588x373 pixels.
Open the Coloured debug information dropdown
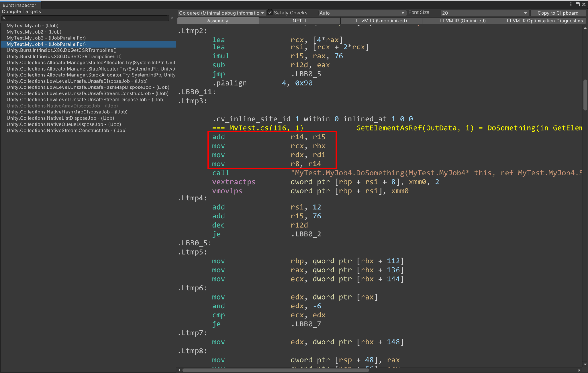point(221,13)
